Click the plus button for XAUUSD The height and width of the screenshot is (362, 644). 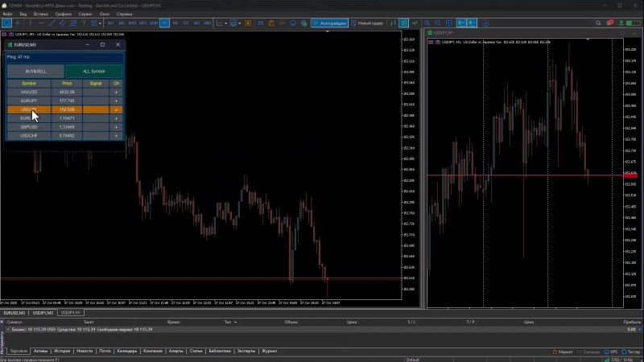(116, 93)
